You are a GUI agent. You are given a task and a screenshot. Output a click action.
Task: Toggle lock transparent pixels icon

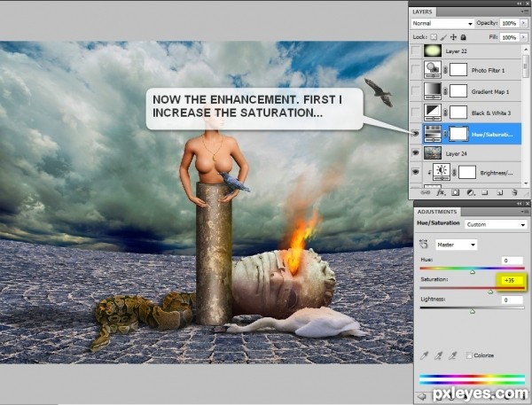click(434, 37)
